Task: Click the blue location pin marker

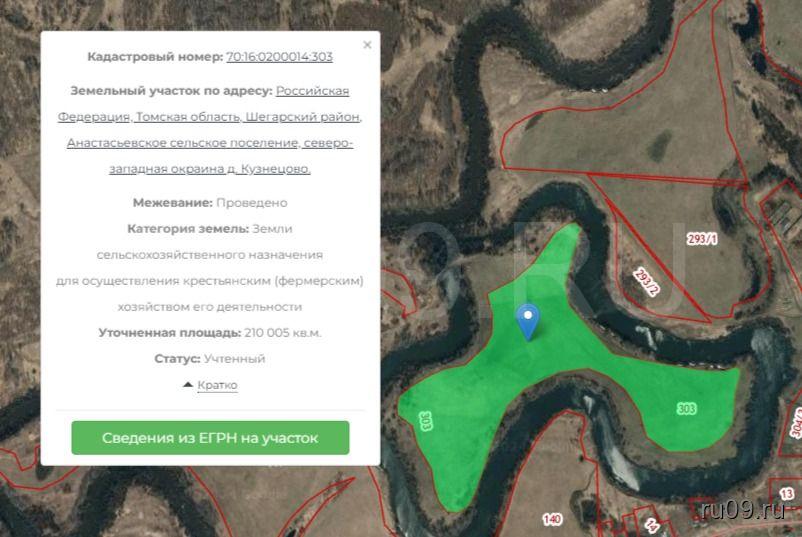Action: click(x=527, y=319)
